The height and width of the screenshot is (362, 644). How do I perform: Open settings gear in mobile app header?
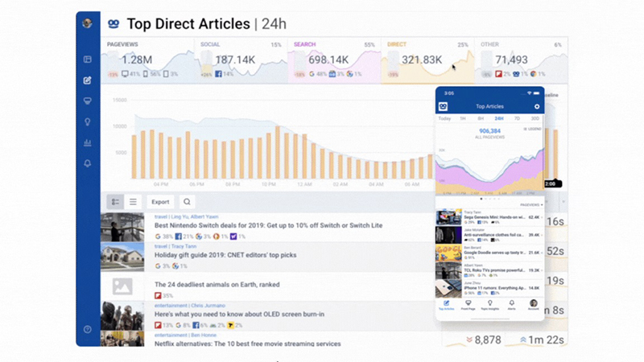[x=537, y=106]
